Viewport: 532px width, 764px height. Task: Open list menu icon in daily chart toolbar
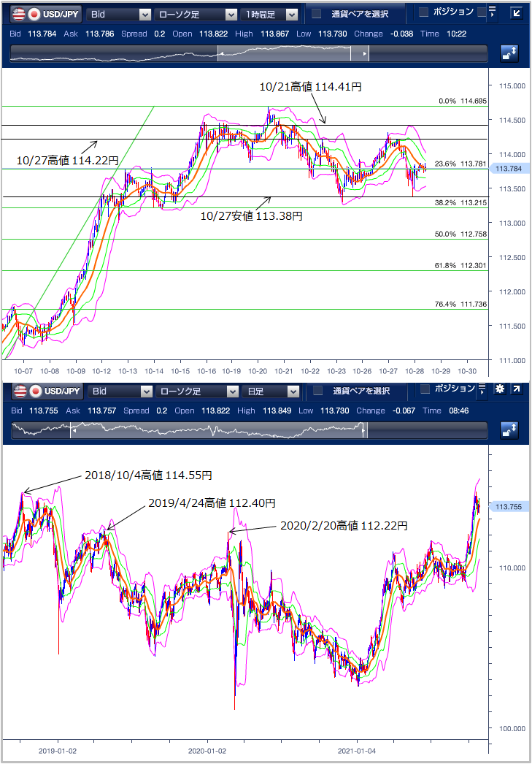[482, 389]
